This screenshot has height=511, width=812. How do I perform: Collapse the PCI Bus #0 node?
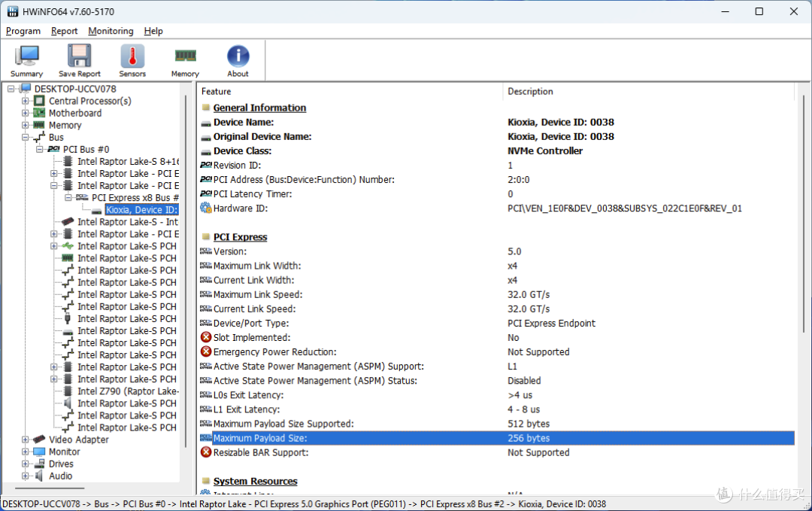[x=39, y=149]
